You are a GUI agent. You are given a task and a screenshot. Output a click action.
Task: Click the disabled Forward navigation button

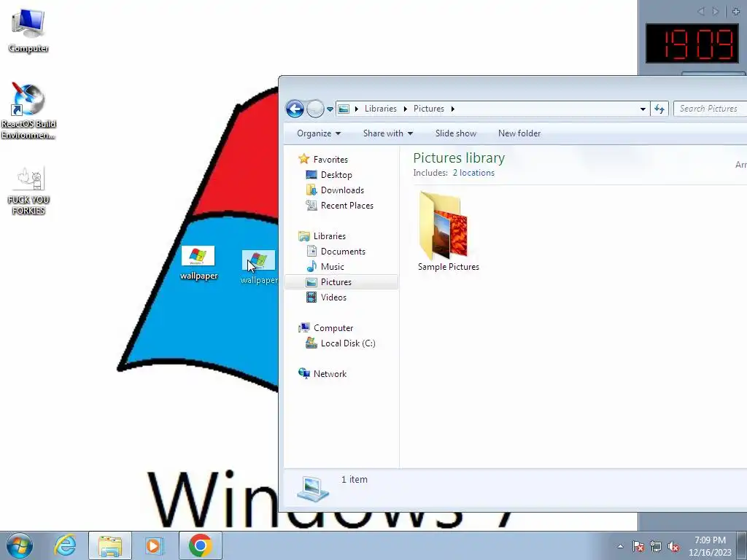click(x=315, y=109)
